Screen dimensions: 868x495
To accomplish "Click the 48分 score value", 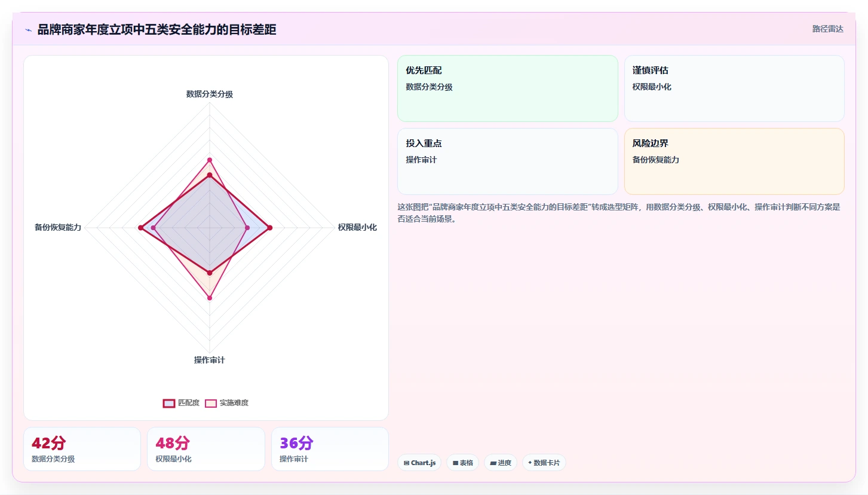I will (x=173, y=443).
